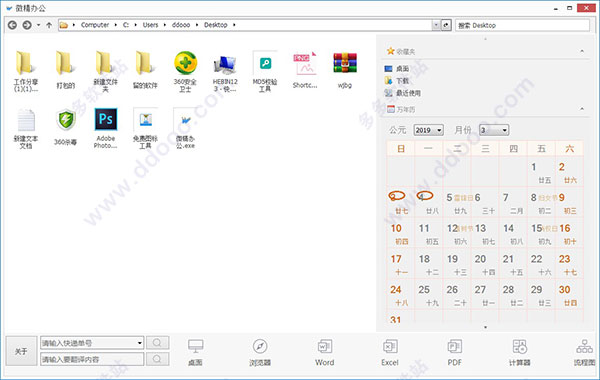Open the MD5校验工具 icon
The height and width of the screenshot is (380, 600).
265,72
